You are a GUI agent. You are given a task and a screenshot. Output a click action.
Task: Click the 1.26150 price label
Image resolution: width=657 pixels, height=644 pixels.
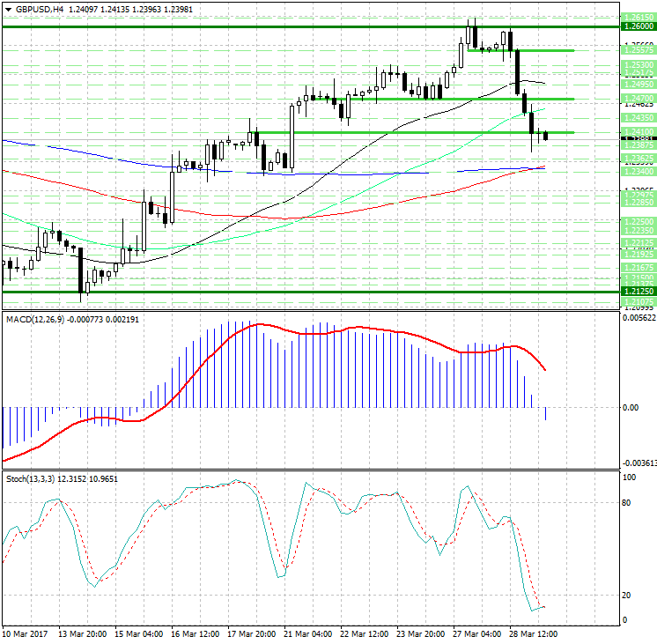[639, 18]
